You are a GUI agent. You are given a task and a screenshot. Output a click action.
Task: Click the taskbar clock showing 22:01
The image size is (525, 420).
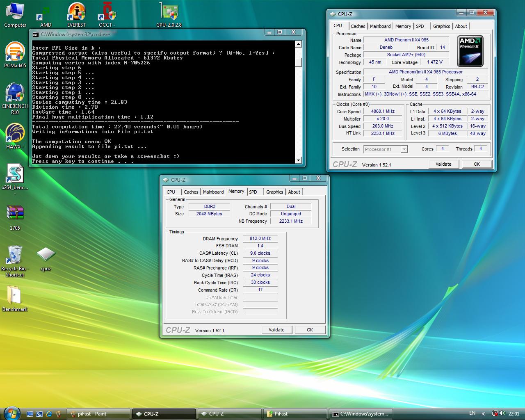pos(514,413)
